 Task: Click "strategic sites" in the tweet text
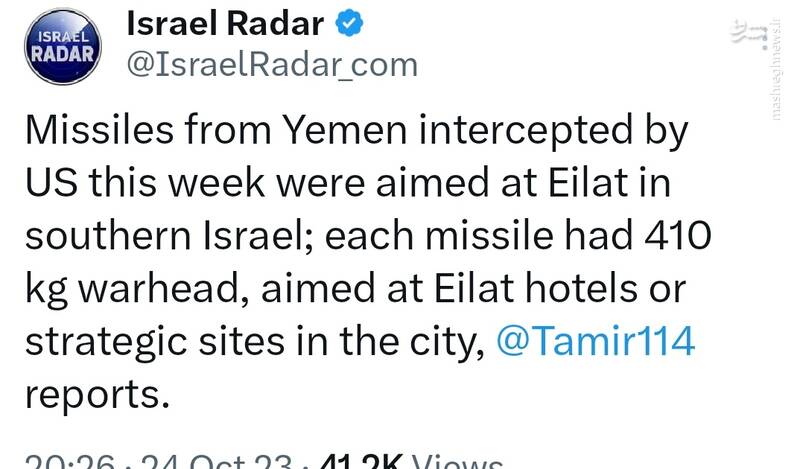coord(138,340)
